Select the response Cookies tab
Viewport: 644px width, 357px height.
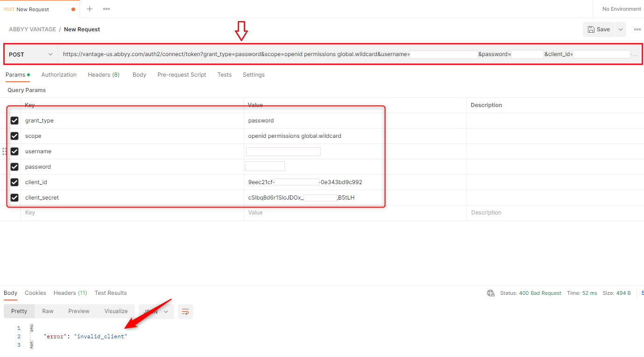[x=35, y=293]
